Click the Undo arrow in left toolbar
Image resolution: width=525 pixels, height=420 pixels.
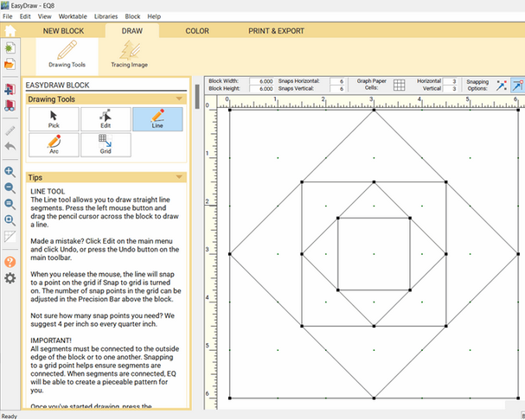coord(10,146)
